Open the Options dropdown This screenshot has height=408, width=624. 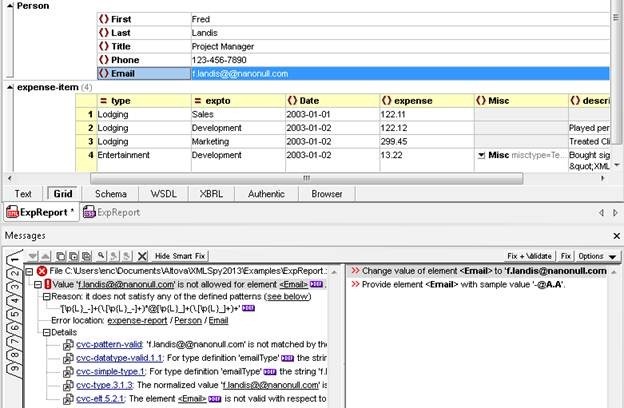coord(598,256)
